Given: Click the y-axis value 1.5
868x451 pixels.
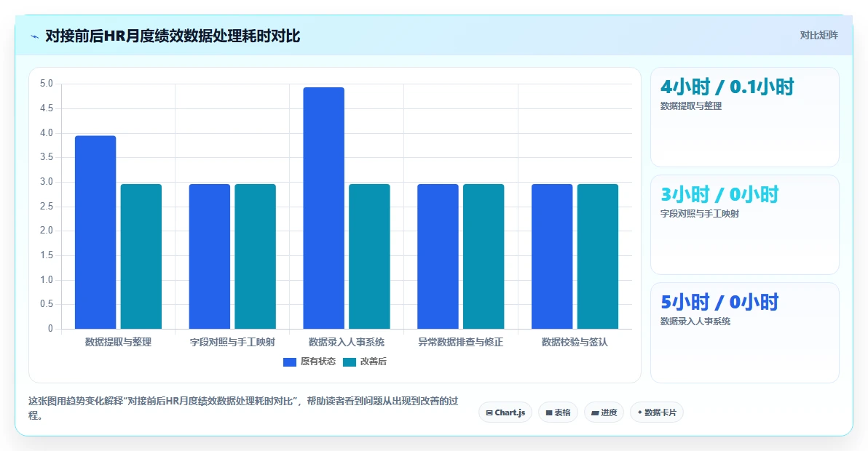Looking at the screenshot, I should [x=47, y=255].
